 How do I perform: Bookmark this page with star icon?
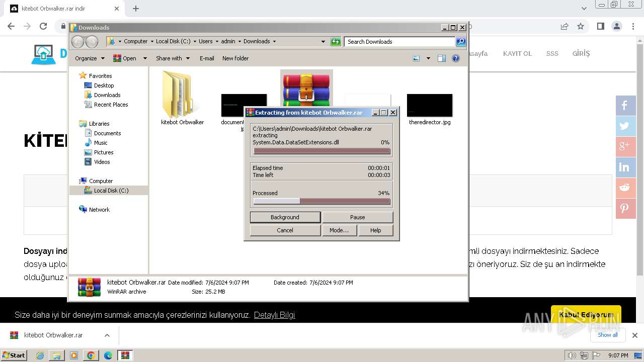[581, 26]
